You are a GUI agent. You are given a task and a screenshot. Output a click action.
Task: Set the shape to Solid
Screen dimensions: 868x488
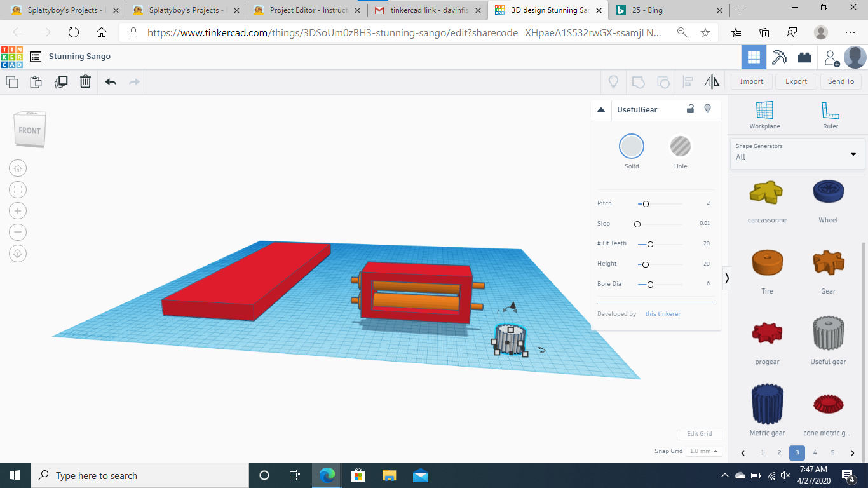pyautogui.click(x=632, y=147)
